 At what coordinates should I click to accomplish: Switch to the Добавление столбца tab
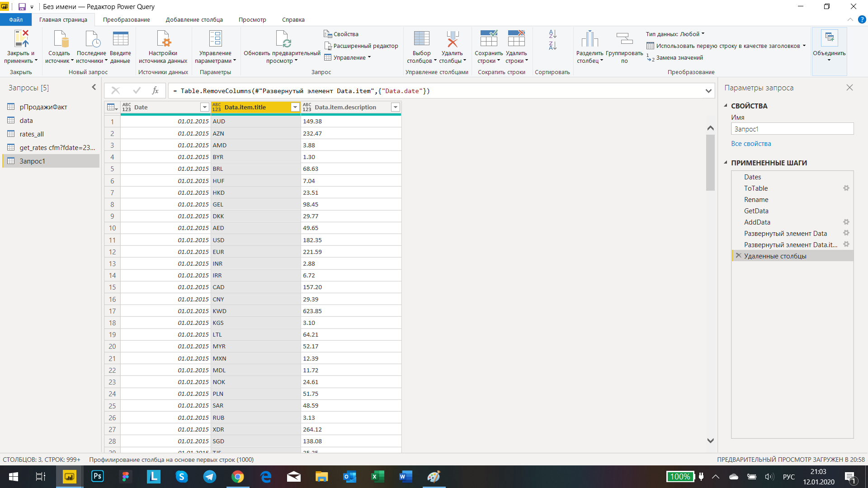point(194,19)
